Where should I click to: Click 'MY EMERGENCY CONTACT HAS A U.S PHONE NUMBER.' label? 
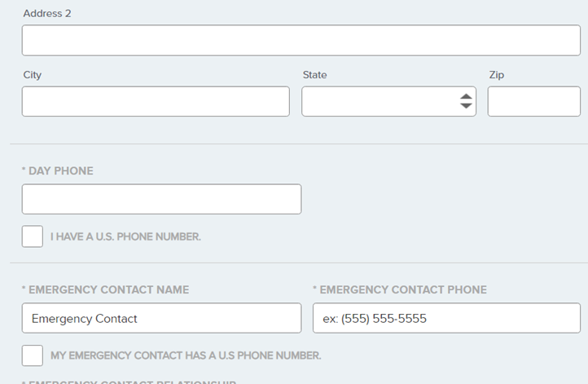pyautogui.click(x=186, y=356)
